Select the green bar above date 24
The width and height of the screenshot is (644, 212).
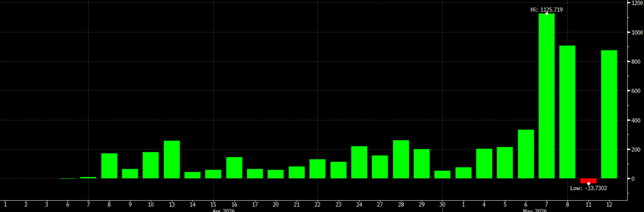click(359, 162)
